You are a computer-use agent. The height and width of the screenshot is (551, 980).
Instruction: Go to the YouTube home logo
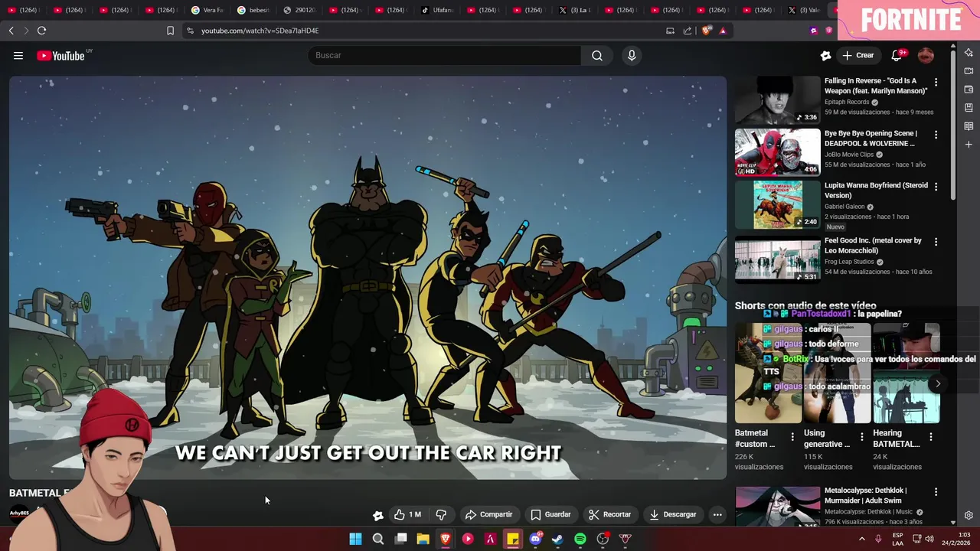point(60,55)
